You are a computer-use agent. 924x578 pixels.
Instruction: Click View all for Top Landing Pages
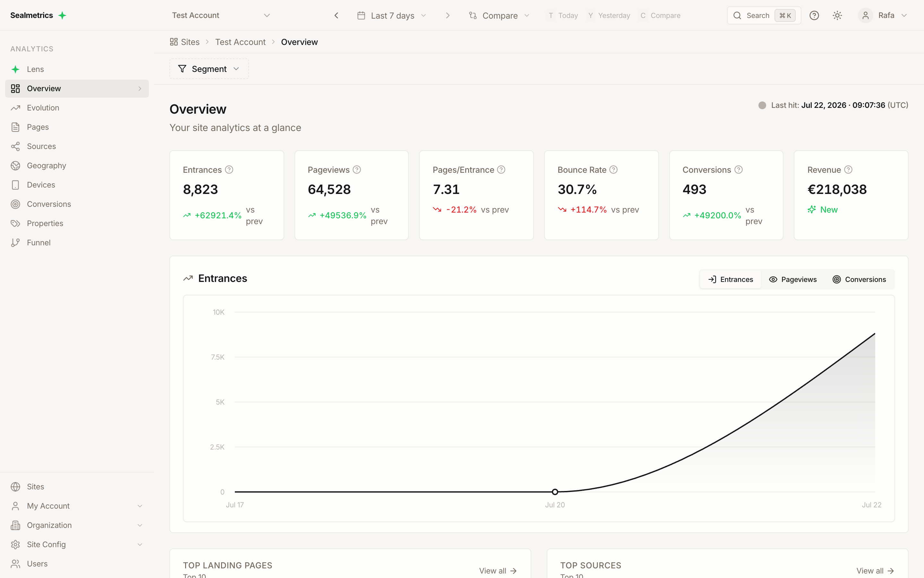pyautogui.click(x=498, y=571)
